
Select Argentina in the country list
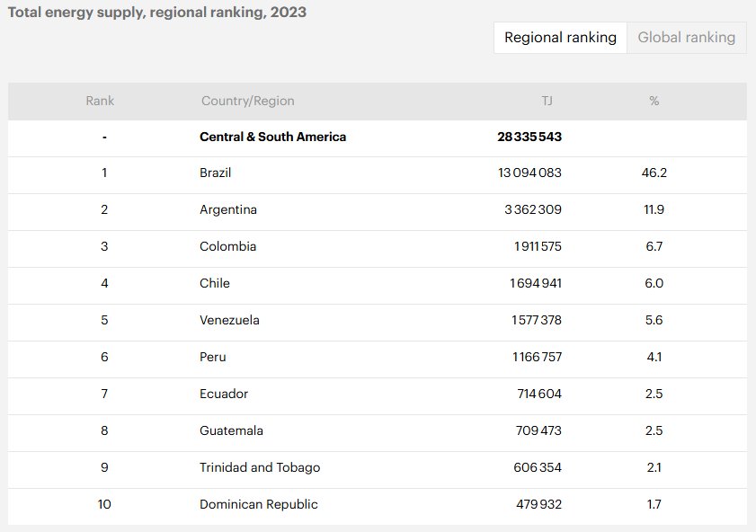pyautogui.click(x=228, y=209)
